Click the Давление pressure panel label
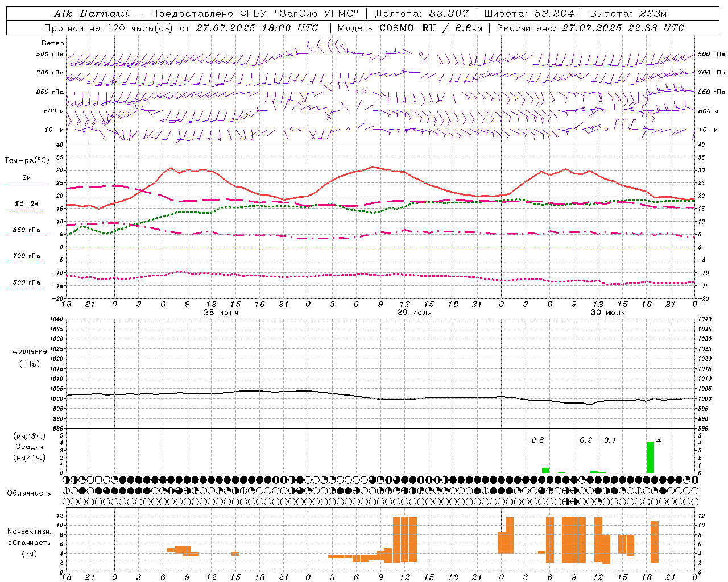Screen dimensions: 728x582 [30, 351]
